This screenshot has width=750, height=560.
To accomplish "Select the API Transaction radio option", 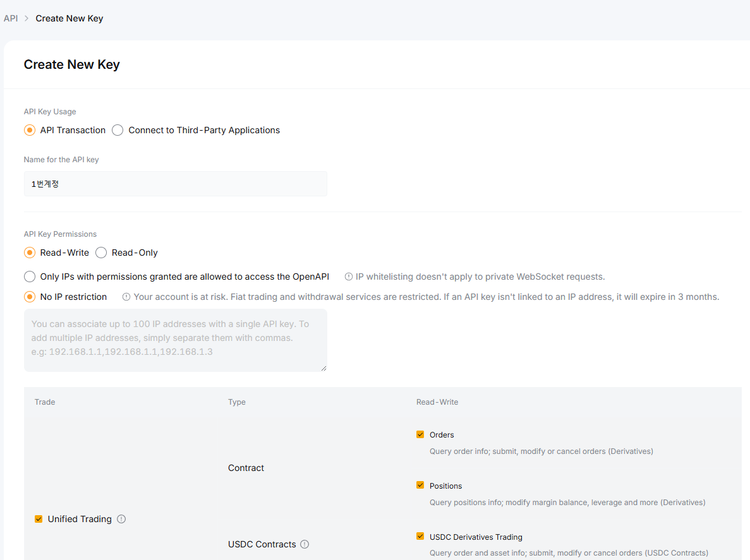I will pyautogui.click(x=30, y=130).
